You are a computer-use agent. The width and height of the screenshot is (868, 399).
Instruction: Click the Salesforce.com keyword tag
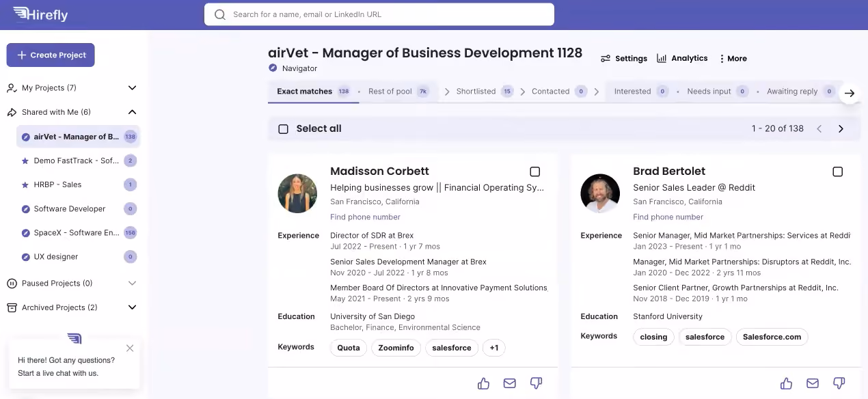click(772, 337)
